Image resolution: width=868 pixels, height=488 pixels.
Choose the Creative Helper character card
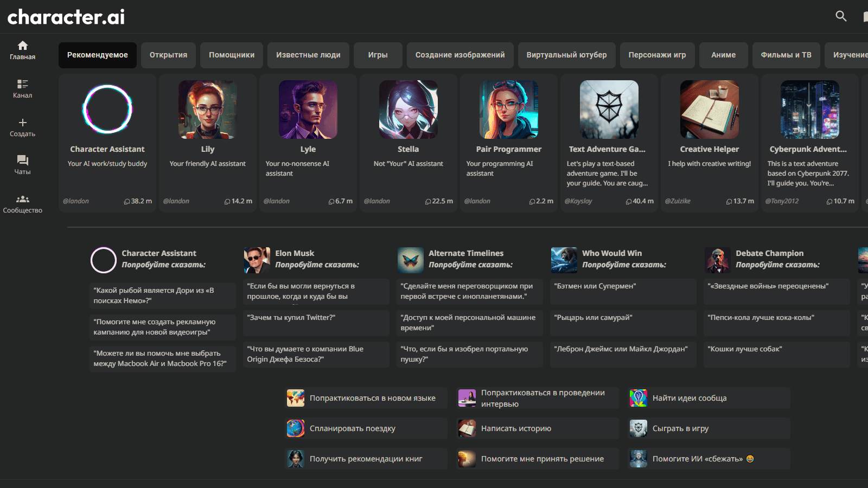[710, 143]
